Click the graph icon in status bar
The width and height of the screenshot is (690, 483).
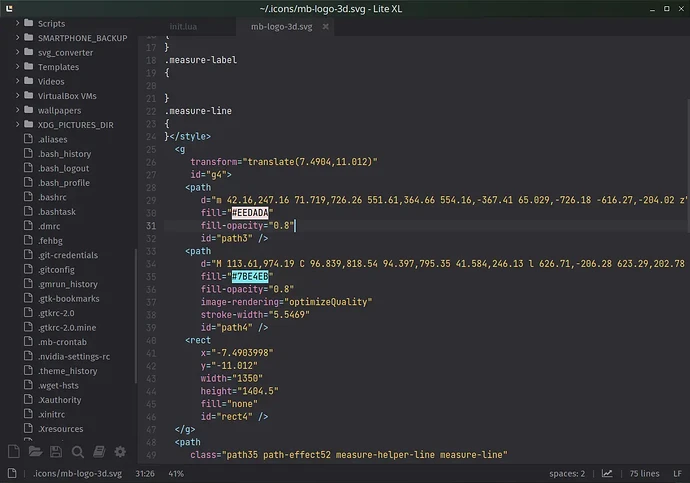pyautogui.click(x=607, y=473)
